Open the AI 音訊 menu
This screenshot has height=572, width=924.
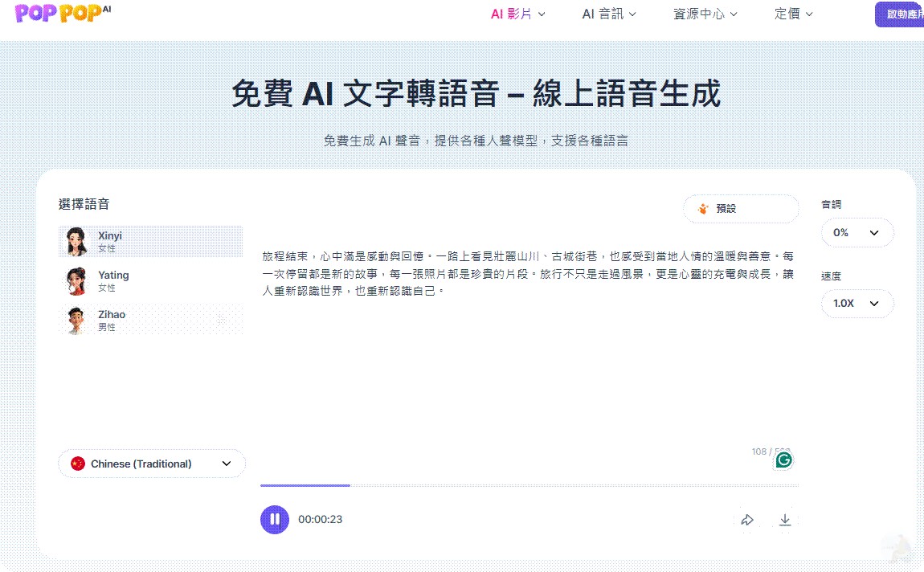[609, 14]
